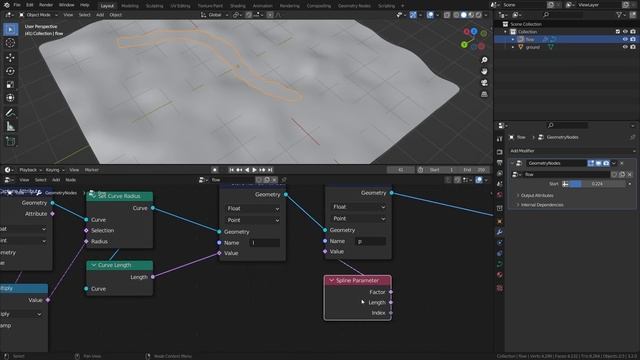Click the viewport zoom magnifier icon
Image resolution: width=640 pixels, height=360 pixels.
click(484, 60)
